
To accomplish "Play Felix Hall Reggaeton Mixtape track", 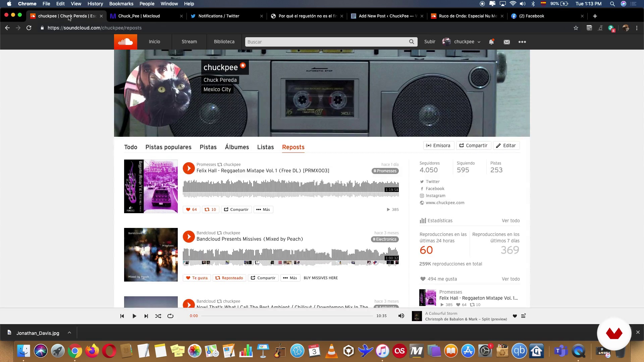I will 189,168.
